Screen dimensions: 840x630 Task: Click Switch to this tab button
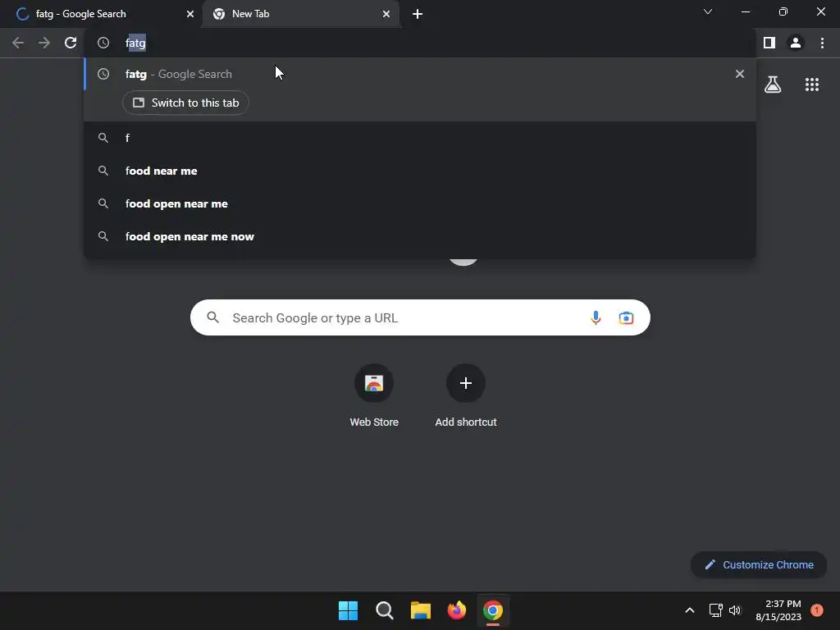(x=185, y=103)
